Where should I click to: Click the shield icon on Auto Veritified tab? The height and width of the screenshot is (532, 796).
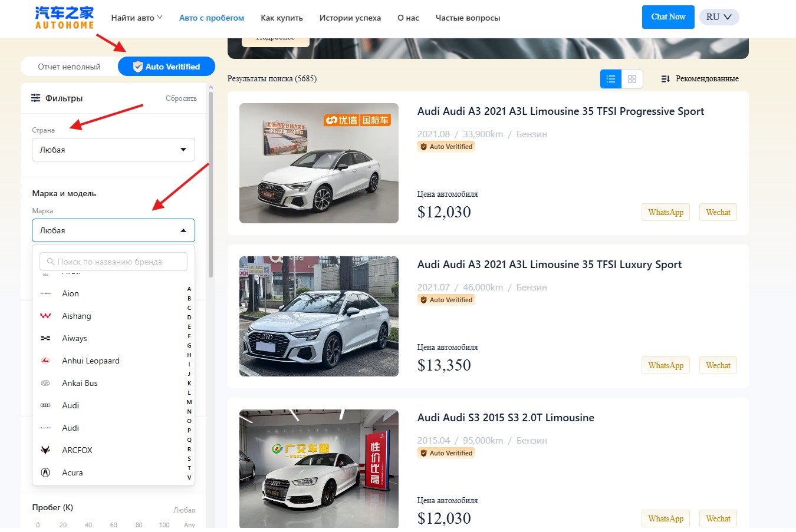[x=137, y=67]
